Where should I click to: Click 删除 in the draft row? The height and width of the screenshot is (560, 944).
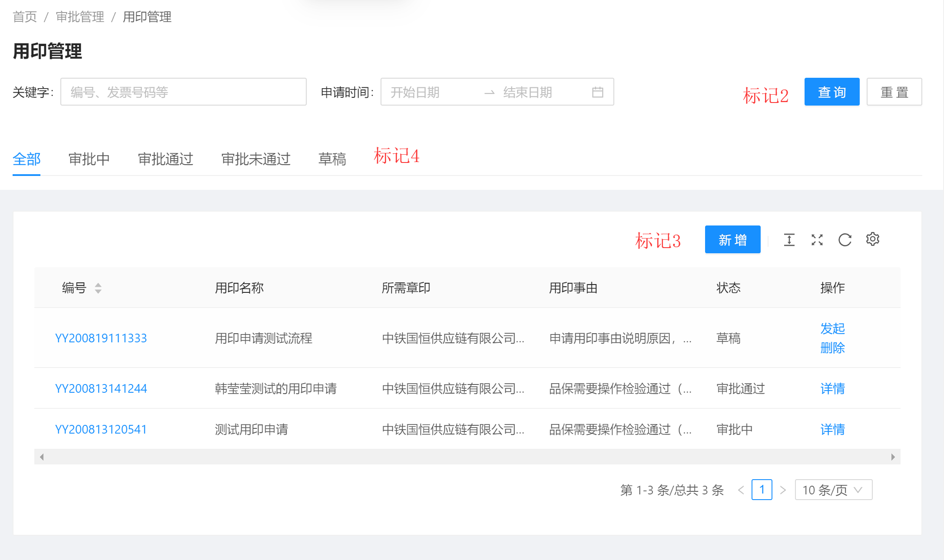click(x=832, y=348)
